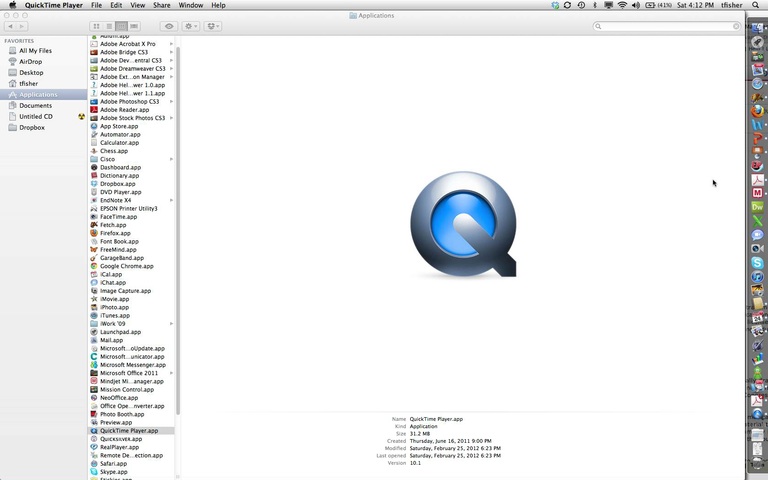Open the Action gear dropdown
768x480 pixels.
pyautogui.click(x=190, y=26)
